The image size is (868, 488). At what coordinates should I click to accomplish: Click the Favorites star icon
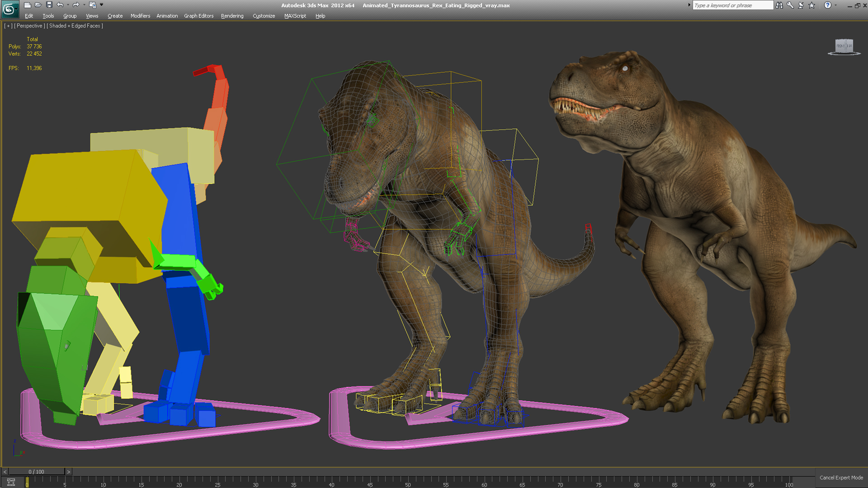tap(812, 5)
